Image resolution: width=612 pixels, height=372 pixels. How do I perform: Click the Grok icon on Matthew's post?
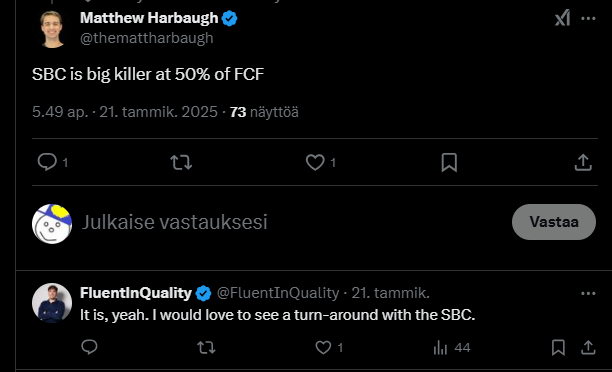coord(562,18)
